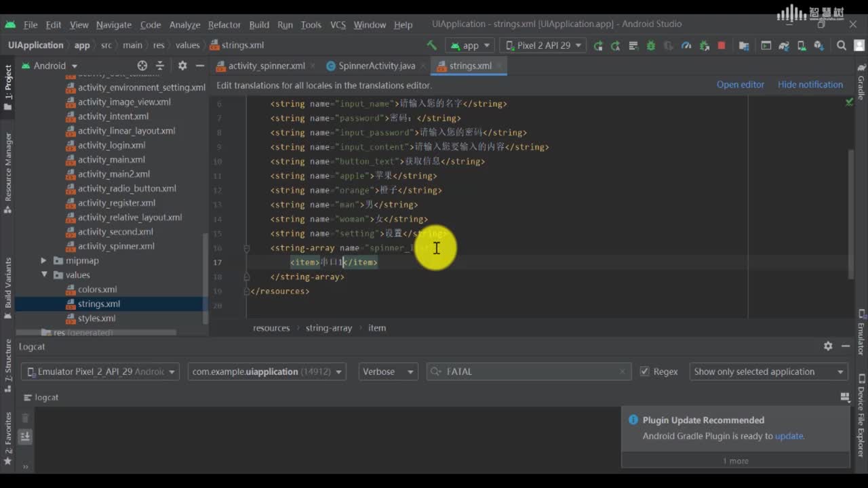This screenshot has height=488, width=868.
Task: Click the Apply Code Changes icon
Action: point(633,45)
